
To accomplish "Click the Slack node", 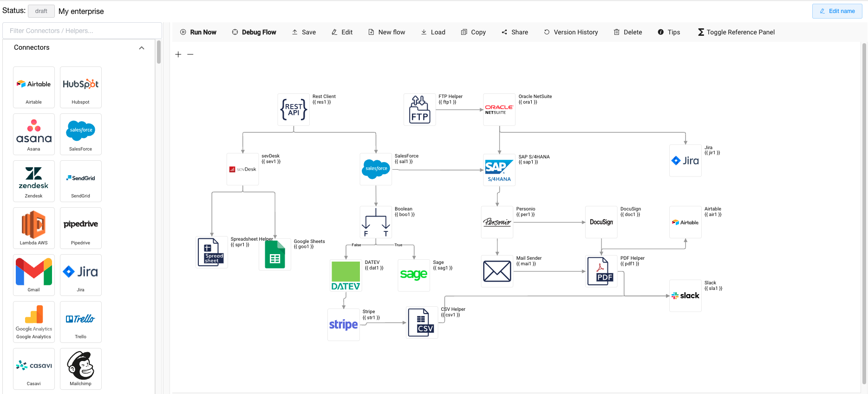I will pos(685,296).
